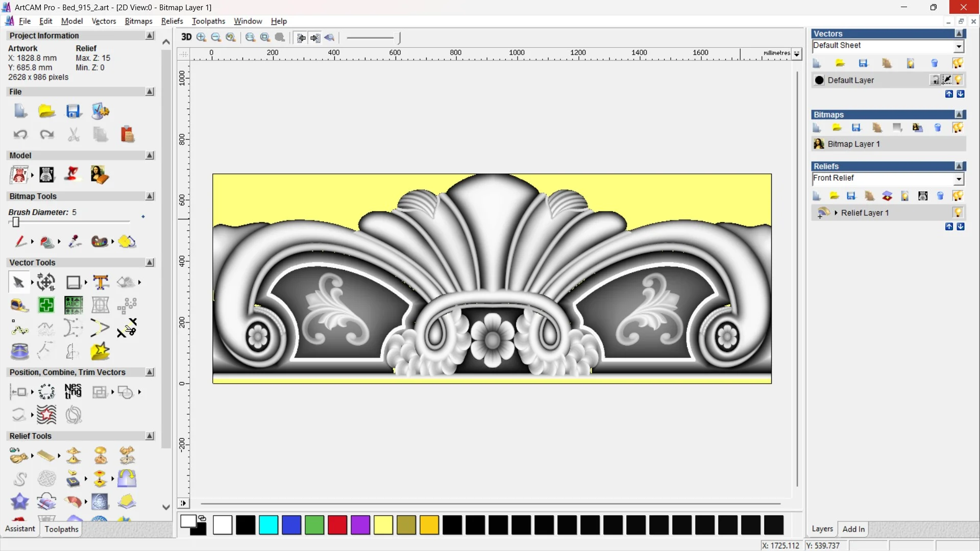Activate the Node Editing vector tool
Viewport: 980px width, 551px height.
pyautogui.click(x=20, y=330)
